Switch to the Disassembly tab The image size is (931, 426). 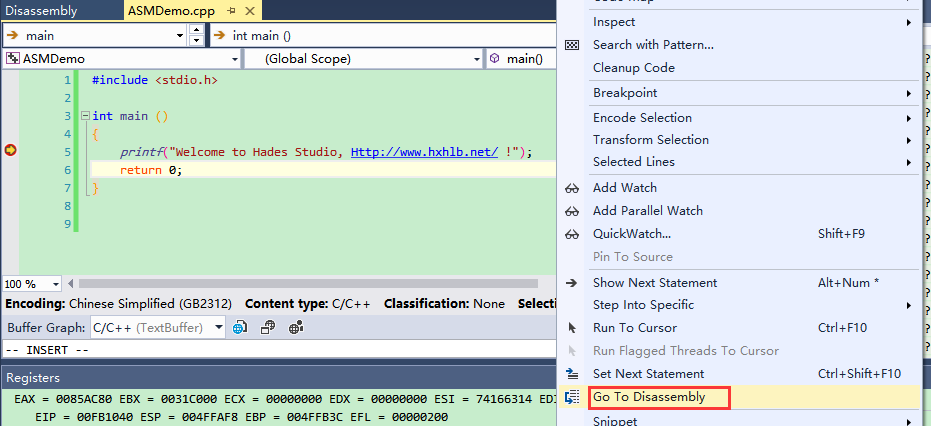55,11
